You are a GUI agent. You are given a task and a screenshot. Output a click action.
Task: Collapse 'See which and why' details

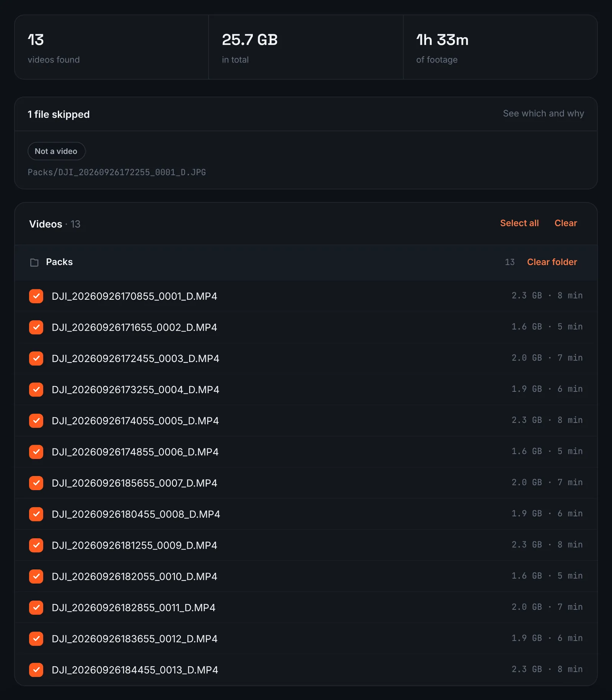[x=543, y=114]
